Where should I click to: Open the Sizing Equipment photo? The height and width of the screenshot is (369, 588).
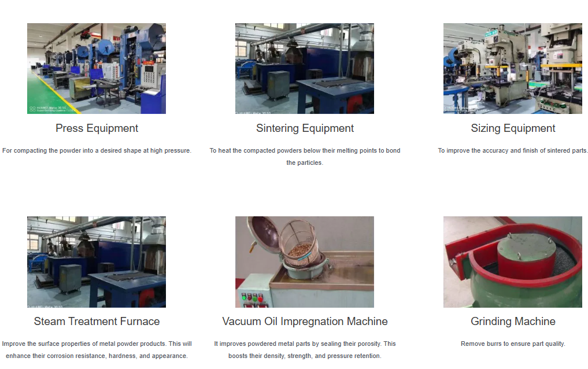click(x=513, y=68)
